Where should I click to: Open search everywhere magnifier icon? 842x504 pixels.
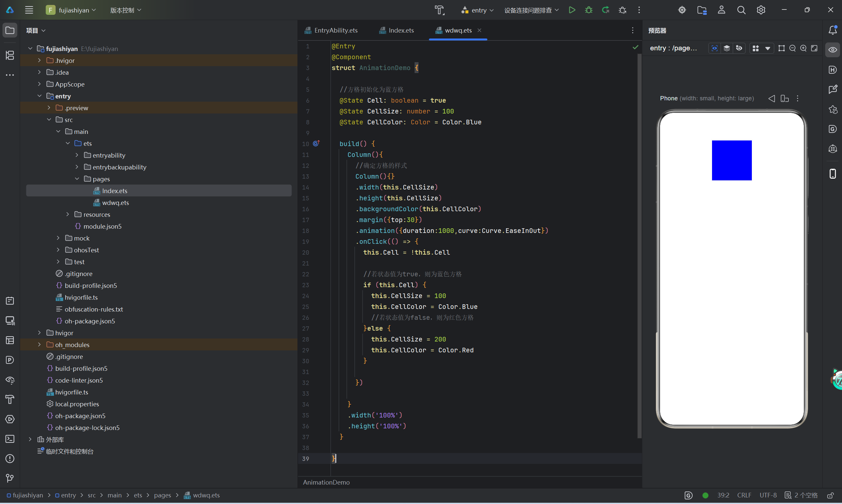[741, 10]
